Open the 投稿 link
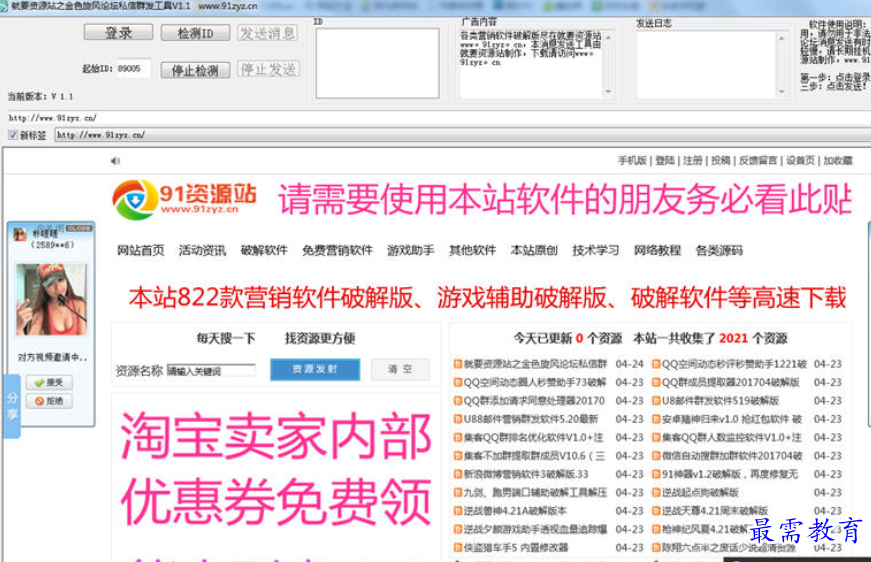The image size is (871, 562). click(720, 160)
